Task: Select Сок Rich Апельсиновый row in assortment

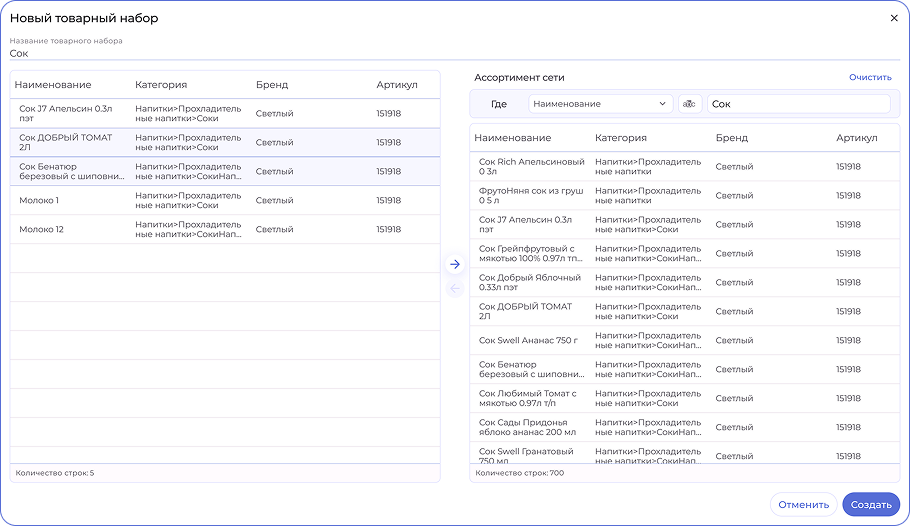Action: (531, 166)
